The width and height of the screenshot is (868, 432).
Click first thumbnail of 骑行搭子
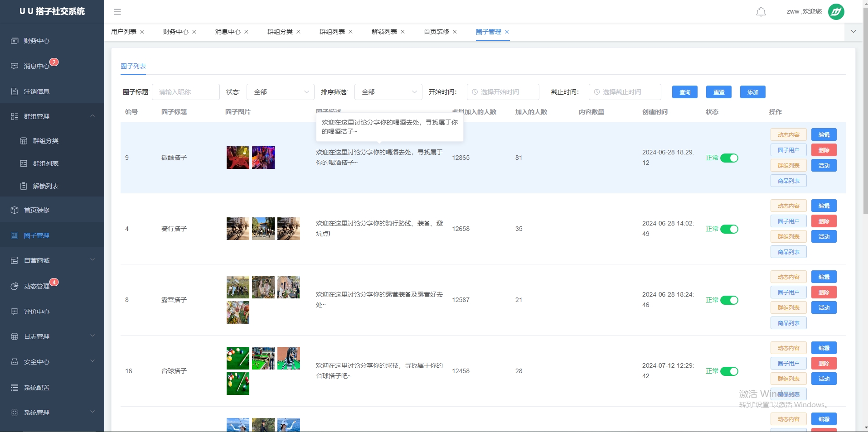[238, 229]
